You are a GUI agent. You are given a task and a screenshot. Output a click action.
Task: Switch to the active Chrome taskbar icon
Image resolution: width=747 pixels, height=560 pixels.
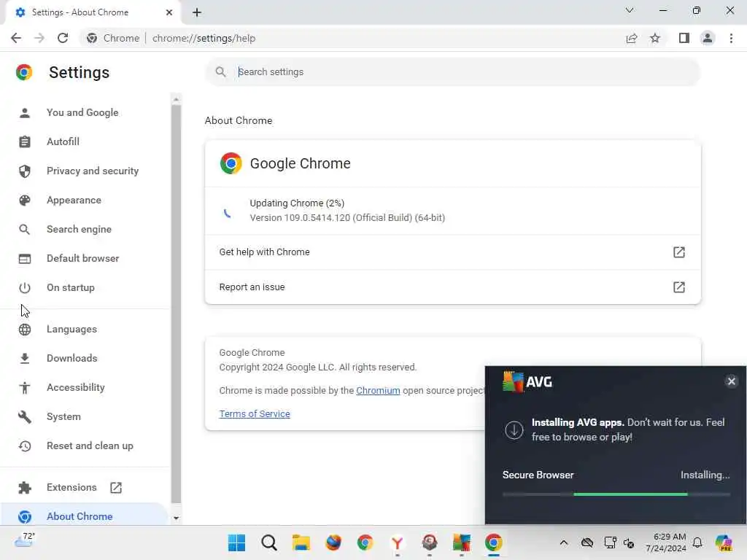click(494, 542)
